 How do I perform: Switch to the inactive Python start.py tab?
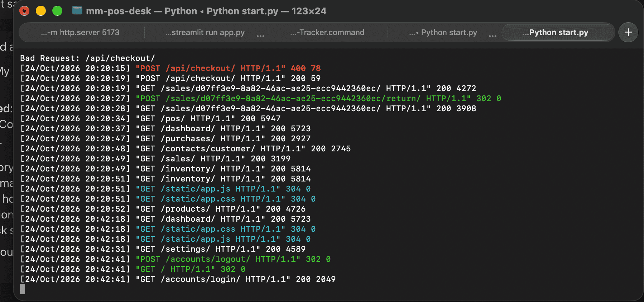pyautogui.click(x=443, y=32)
